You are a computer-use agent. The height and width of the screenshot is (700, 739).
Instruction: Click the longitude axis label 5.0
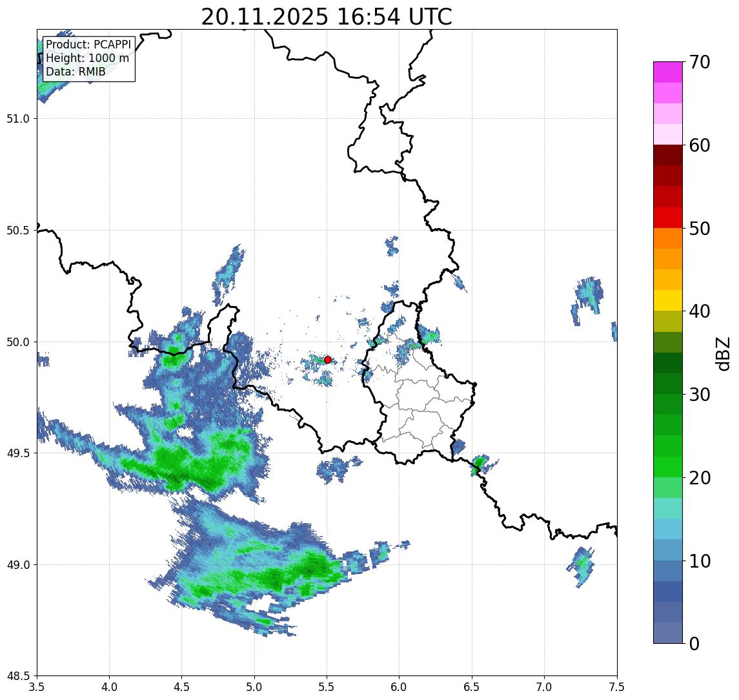coord(254,687)
